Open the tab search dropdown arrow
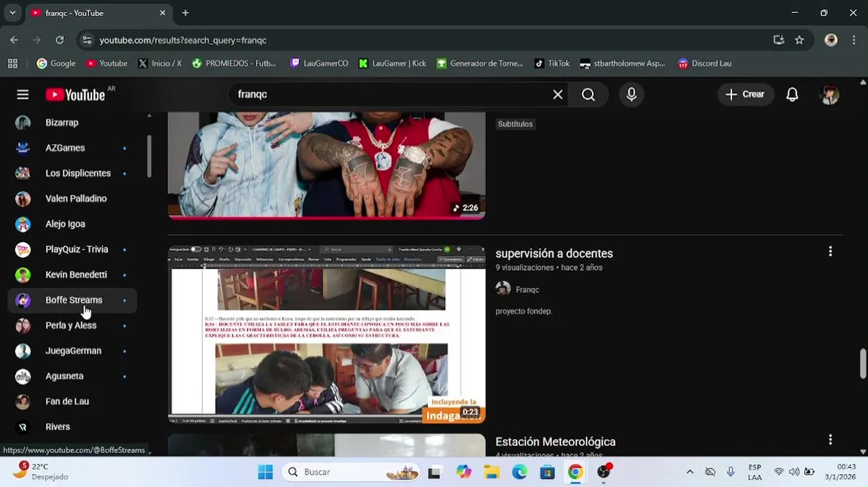Image resolution: width=868 pixels, height=487 pixels. (x=12, y=13)
